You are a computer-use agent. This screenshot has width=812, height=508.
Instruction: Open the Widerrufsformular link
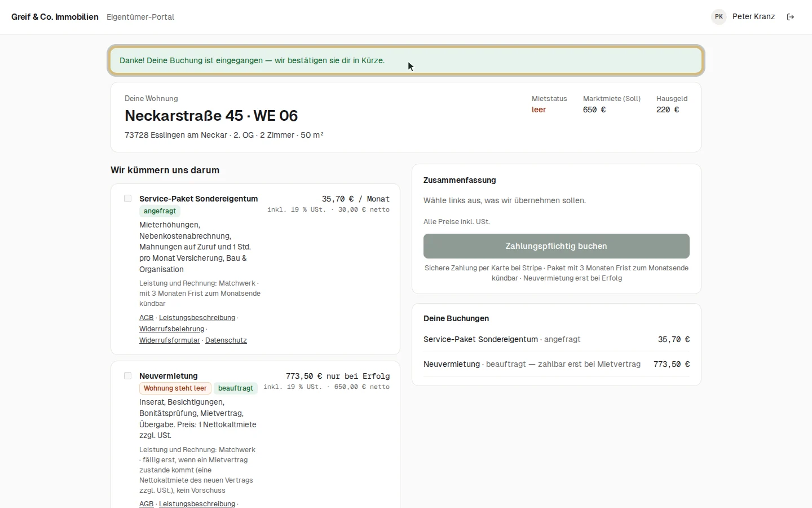pyautogui.click(x=170, y=340)
